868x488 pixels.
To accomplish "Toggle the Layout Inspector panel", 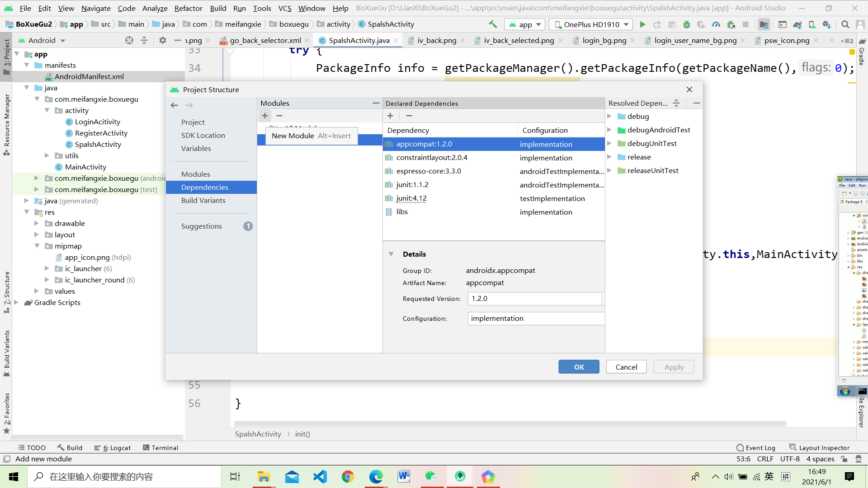I will coord(824,447).
